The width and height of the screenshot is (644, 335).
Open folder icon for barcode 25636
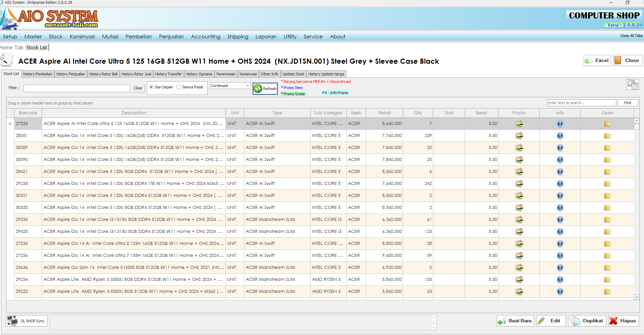tap(607, 268)
